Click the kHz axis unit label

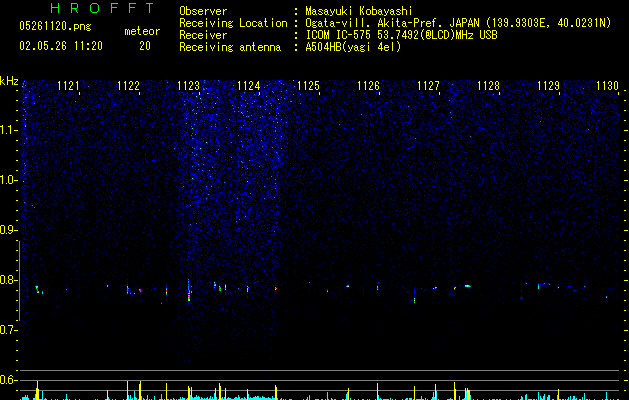9,81
